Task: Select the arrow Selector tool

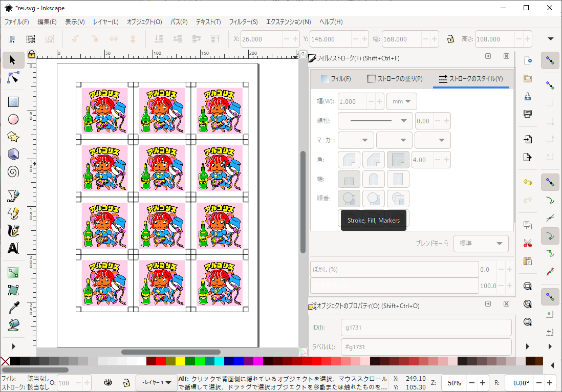Action: point(13,60)
